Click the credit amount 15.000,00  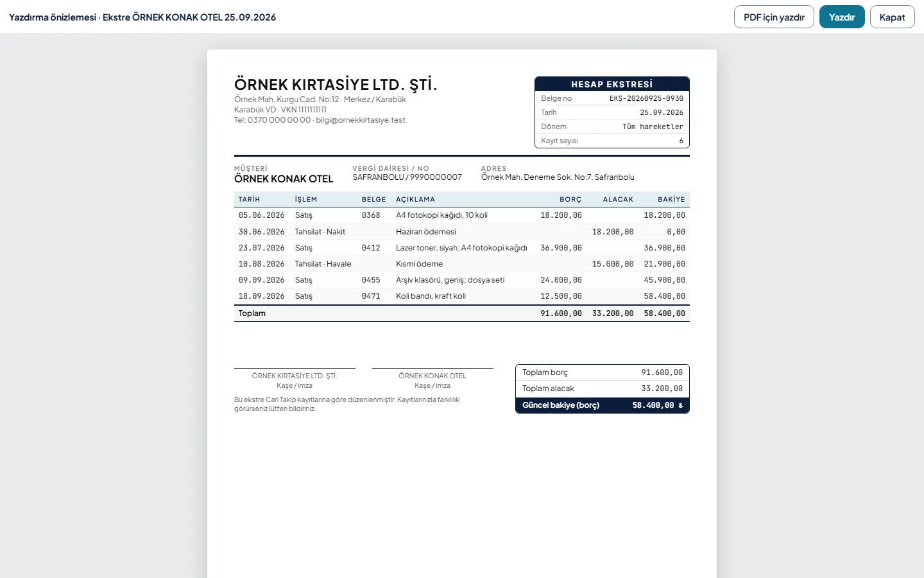click(613, 264)
